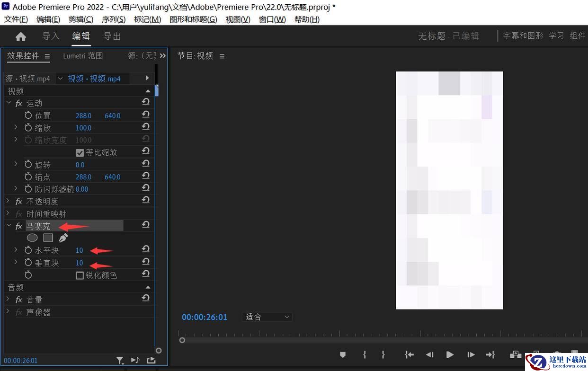
Task: Show overflow panel tabs chevron
Action: [x=163, y=56]
